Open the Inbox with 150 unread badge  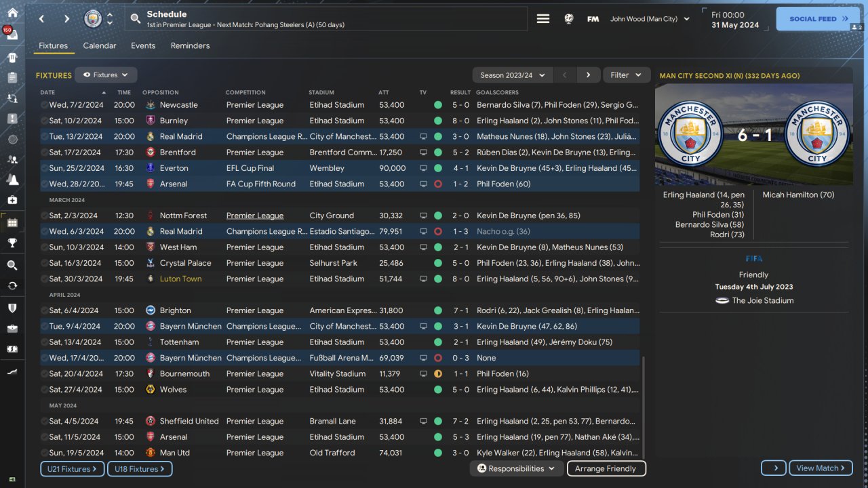[12, 35]
